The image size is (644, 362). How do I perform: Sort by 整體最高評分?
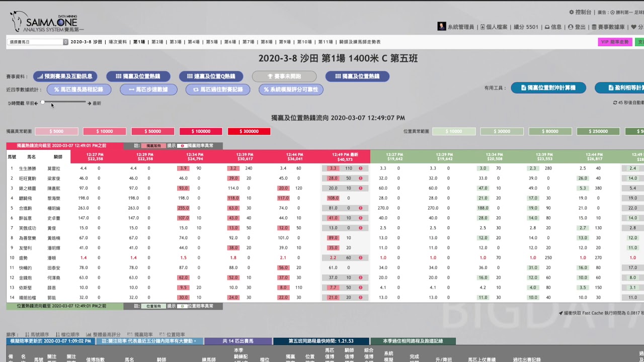point(104,334)
